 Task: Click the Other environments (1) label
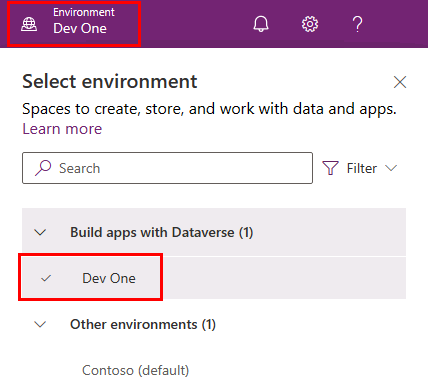pos(143,324)
